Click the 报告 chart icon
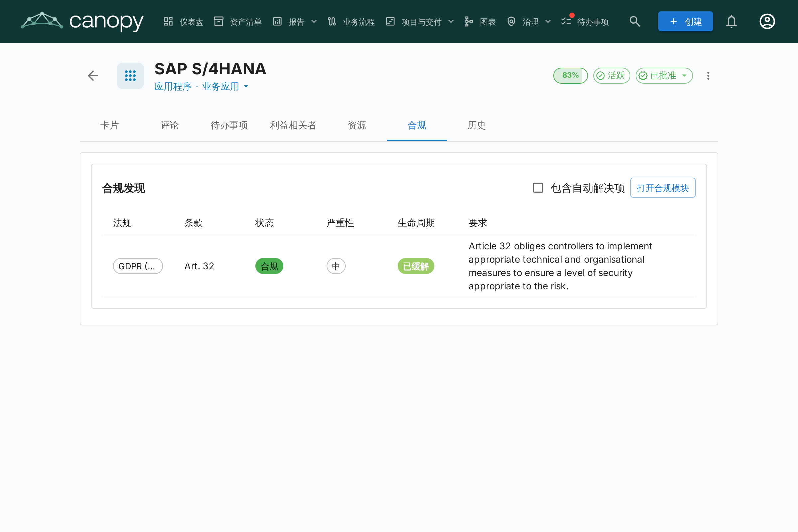The image size is (798, 532). (277, 21)
